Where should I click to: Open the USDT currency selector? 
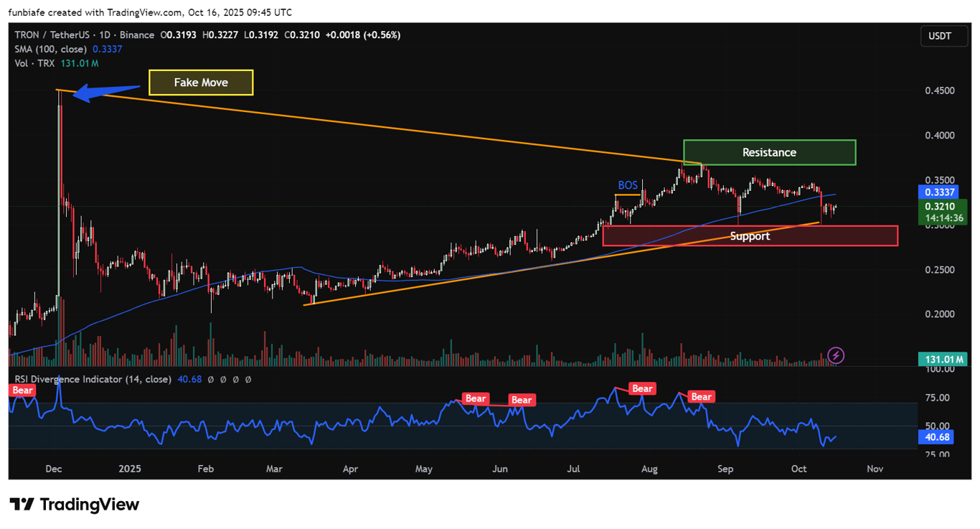[943, 36]
